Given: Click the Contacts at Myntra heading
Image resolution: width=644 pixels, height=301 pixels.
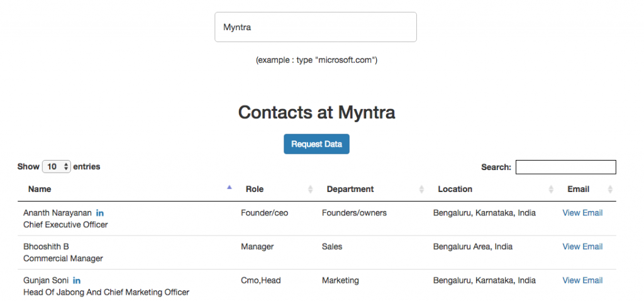Looking at the screenshot, I should pos(317,112).
